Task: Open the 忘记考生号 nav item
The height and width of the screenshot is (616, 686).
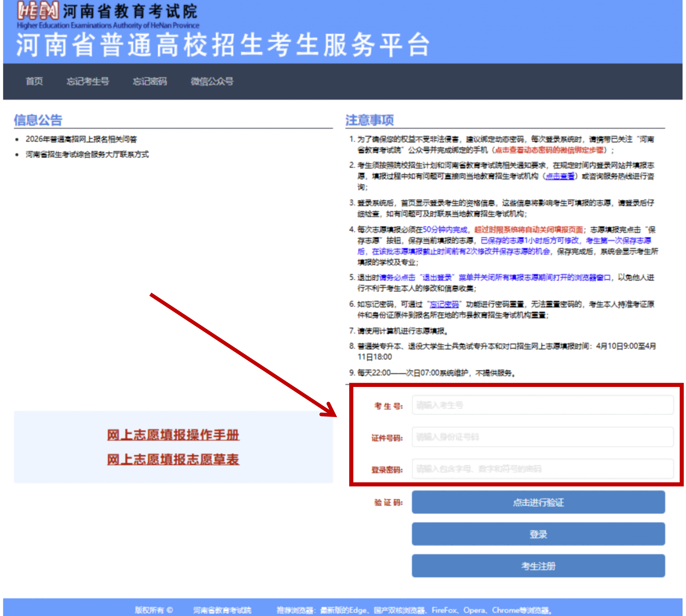Action: click(88, 81)
